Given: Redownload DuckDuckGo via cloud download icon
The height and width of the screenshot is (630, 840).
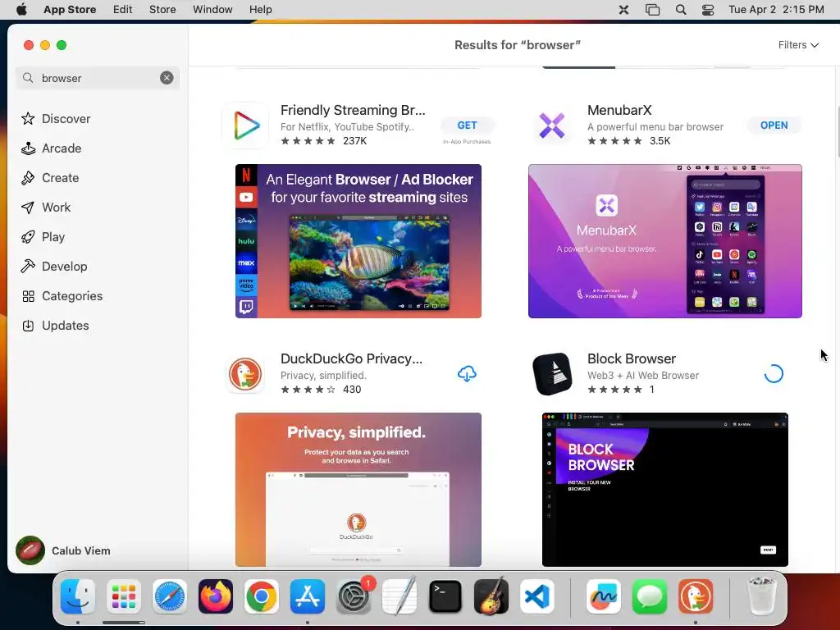Looking at the screenshot, I should [467, 374].
